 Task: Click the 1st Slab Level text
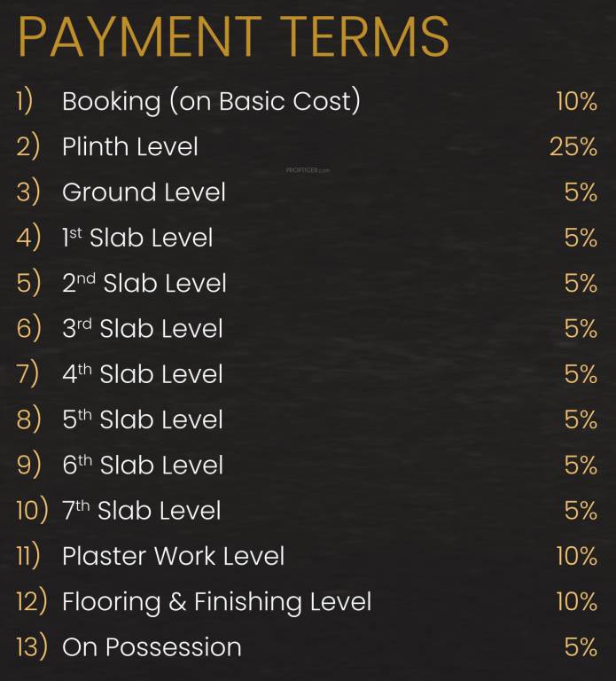[137, 238]
